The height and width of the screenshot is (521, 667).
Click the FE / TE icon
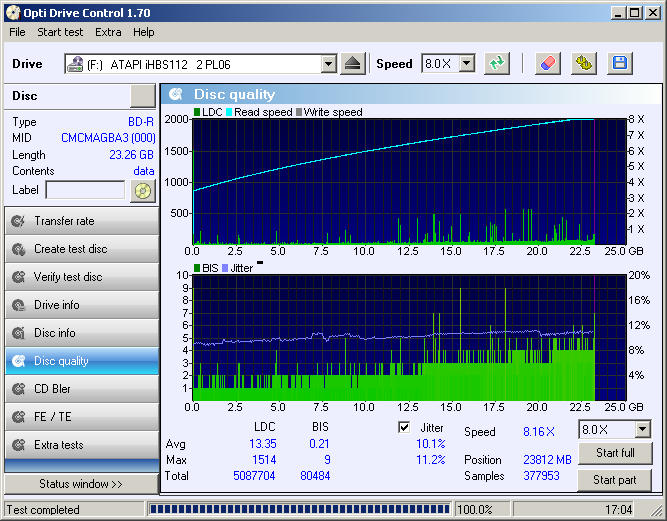(18, 417)
